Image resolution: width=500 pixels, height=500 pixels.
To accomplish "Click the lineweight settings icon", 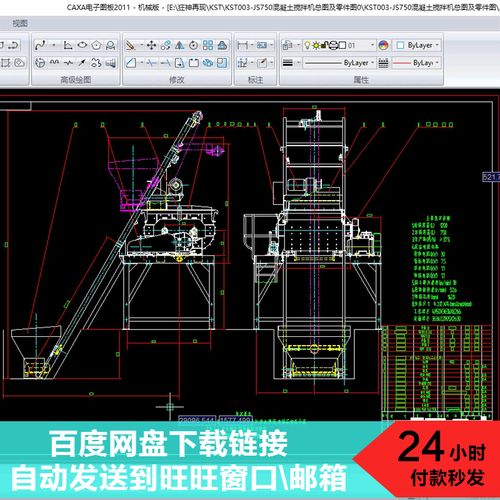I will pyautogui.click(x=288, y=63).
